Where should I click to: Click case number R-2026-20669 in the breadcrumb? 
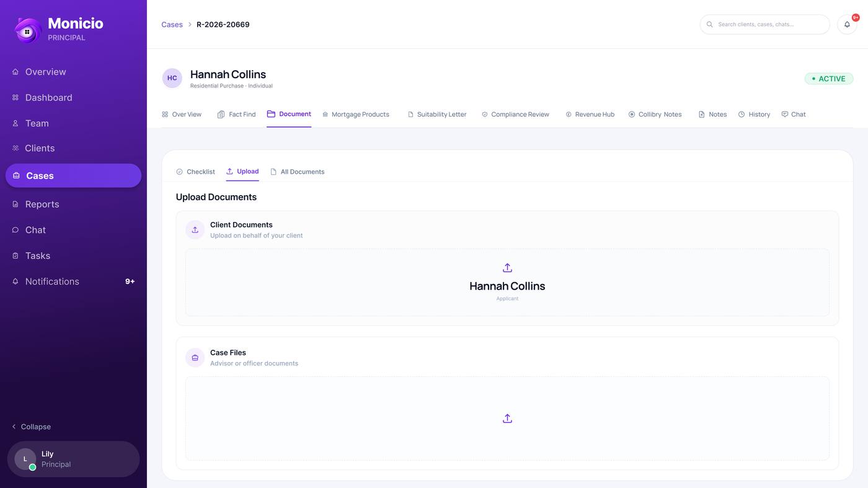coord(223,25)
